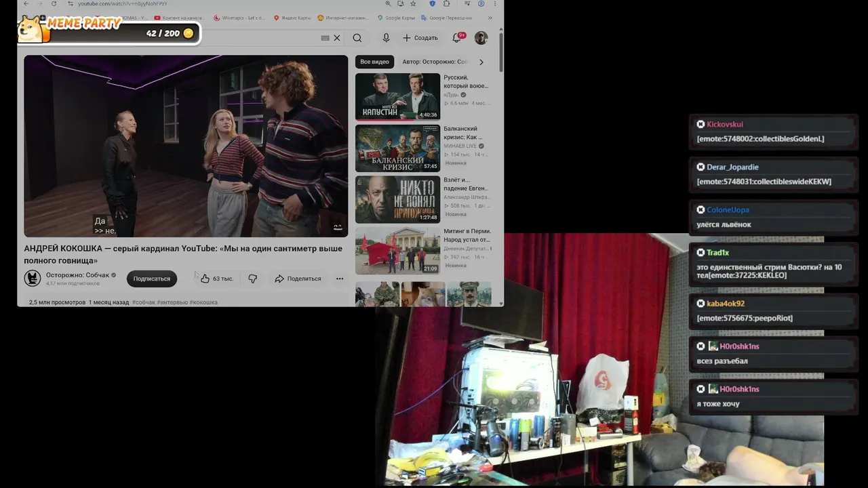Select the Автор: Осторожно filter chip
The image size is (868, 488).
(435, 62)
